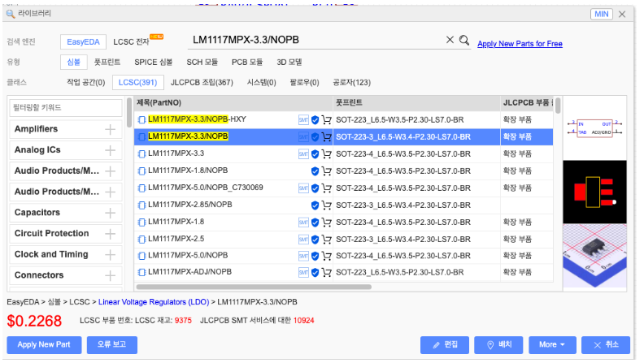
Task: Switch to SPICE 심볼 type
Action: (153, 62)
